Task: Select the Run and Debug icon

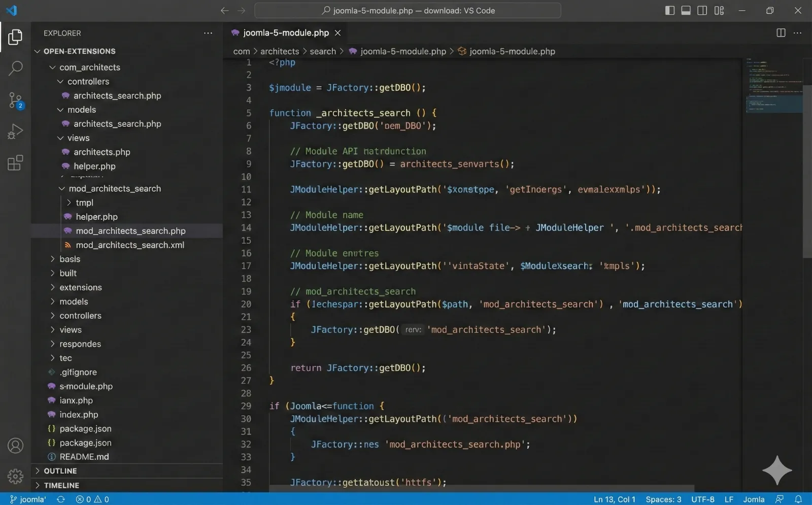Action: pyautogui.click(x=15, y=131)
